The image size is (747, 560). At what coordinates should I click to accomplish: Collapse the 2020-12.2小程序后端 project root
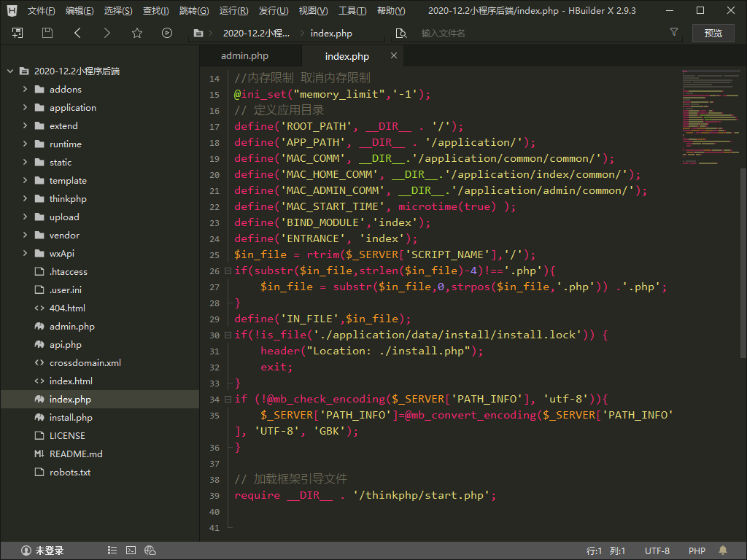click(10, 71)
